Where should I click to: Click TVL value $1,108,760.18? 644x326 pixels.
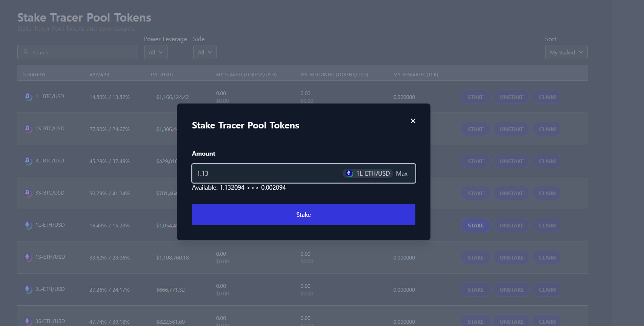click(172, 258)
